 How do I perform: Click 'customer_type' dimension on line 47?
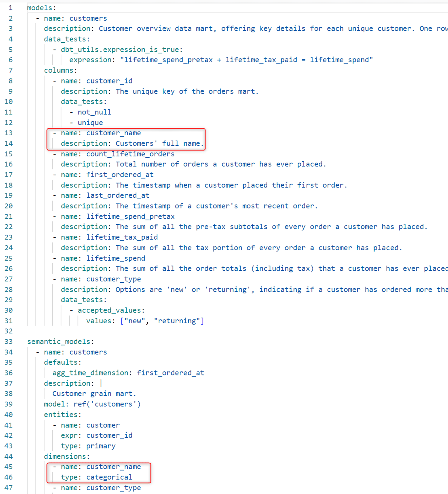click(114, 488)
